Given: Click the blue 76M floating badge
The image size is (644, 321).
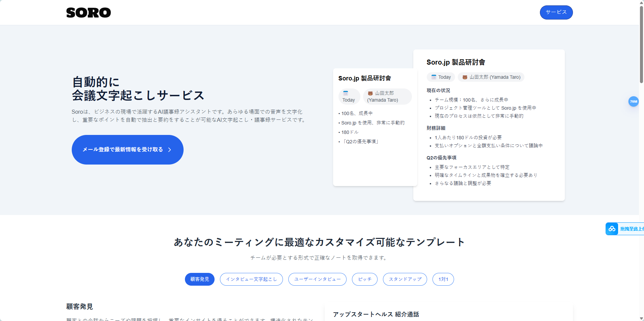Looking at the screenshot, I should [x=634, y=101].
